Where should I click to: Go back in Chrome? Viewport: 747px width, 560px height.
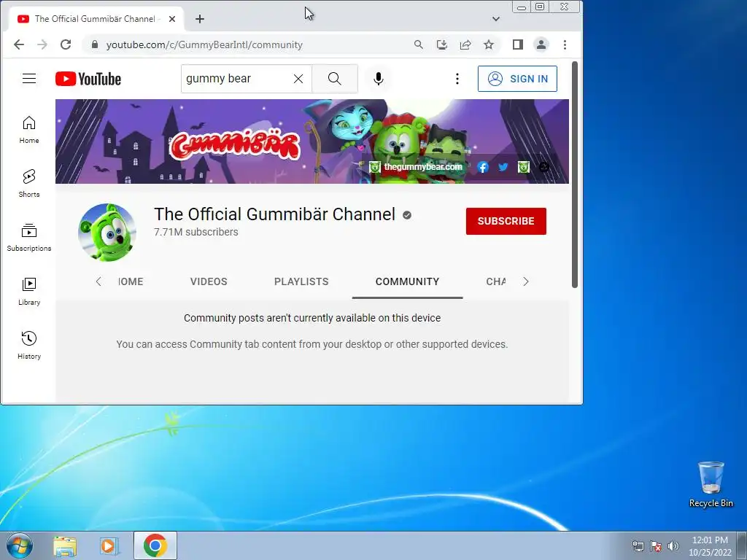[18, 44]
